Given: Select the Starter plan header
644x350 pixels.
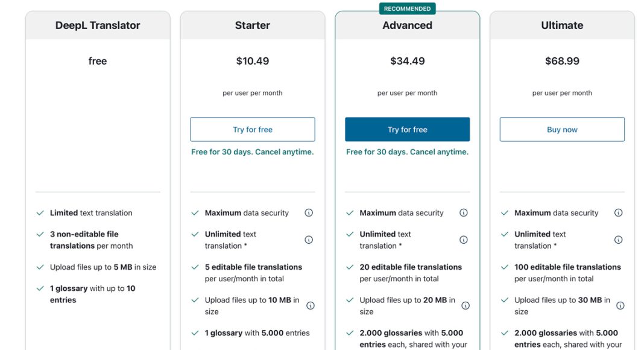Looking at the screenshot, I should coord(253,25).
